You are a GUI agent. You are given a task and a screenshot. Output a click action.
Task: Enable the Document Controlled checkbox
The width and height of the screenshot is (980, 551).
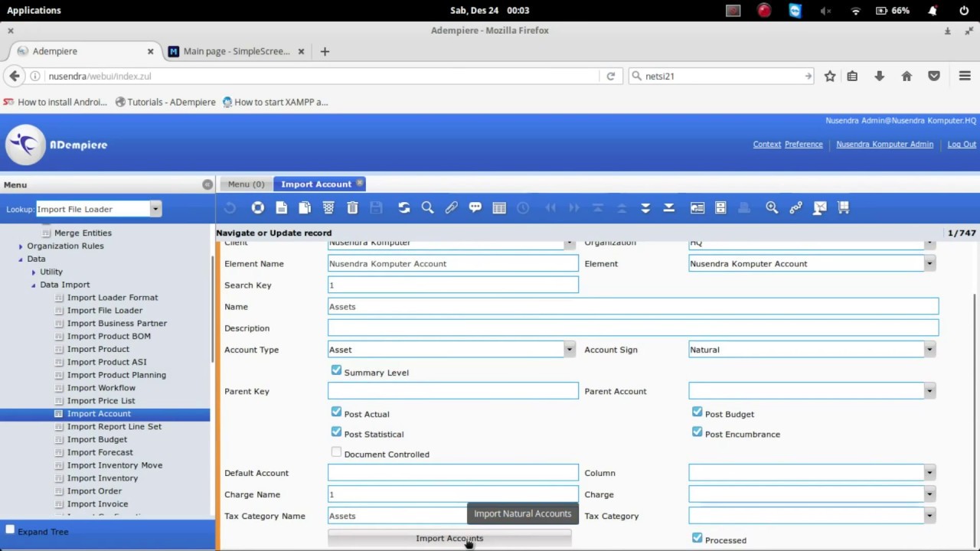pyautogui.click(x=336, y=452)
